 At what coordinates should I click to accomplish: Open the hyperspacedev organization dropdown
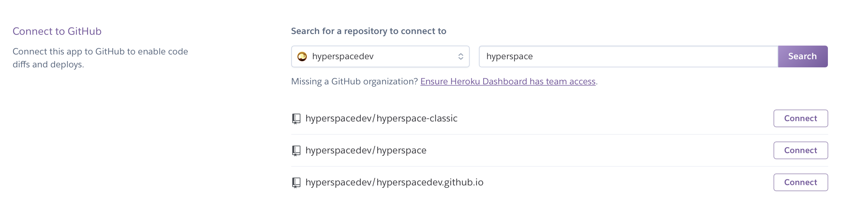pos(380,56)
